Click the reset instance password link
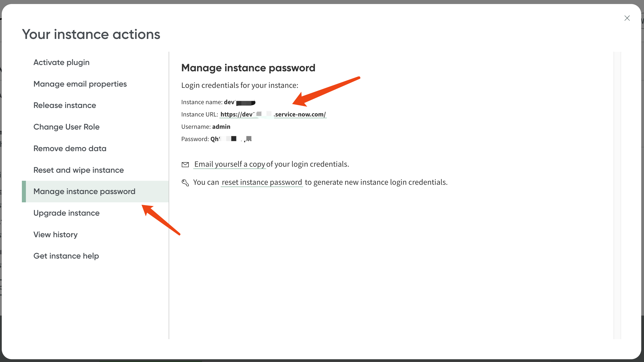644x362 pixels. point(262,182)
